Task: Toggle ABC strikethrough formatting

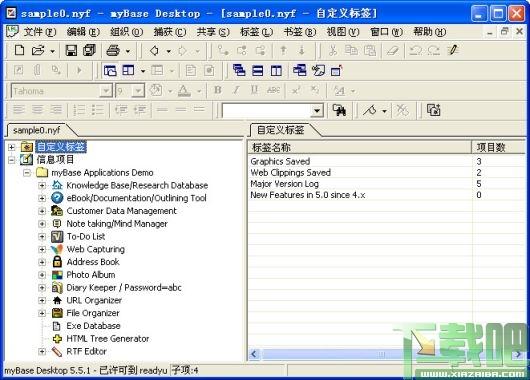Action: (273, 90)
